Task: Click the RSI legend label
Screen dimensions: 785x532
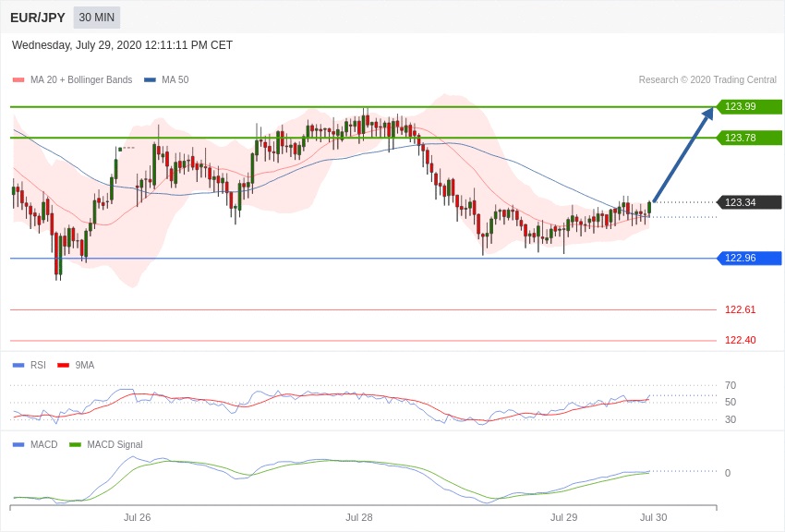Action: [x=38, y=366]
